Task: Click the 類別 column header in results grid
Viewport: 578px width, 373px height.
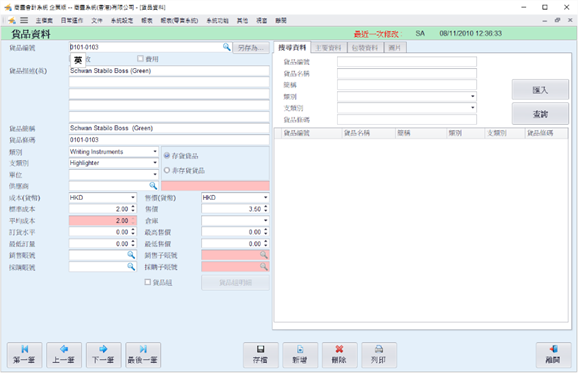Action: tap(465, 133)
